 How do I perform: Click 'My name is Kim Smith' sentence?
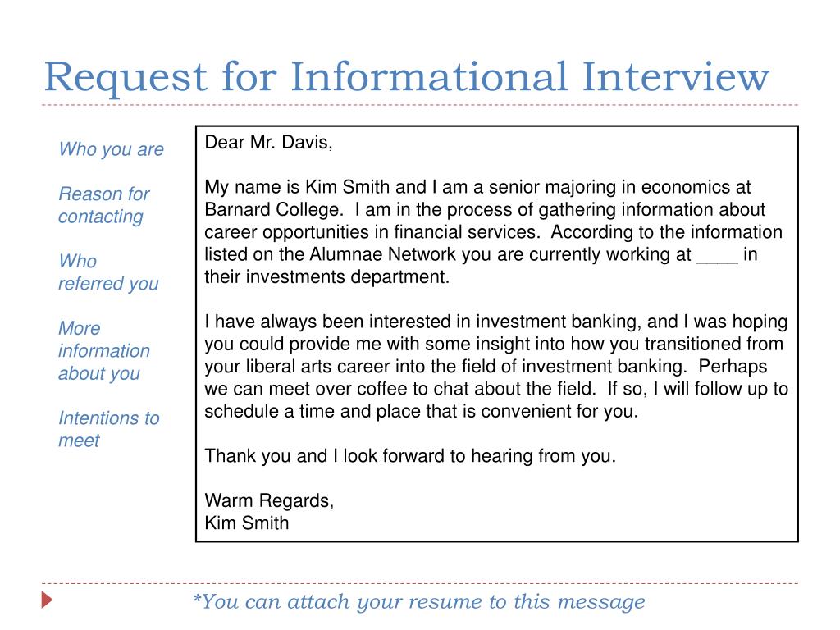click(x=297, y=187)
